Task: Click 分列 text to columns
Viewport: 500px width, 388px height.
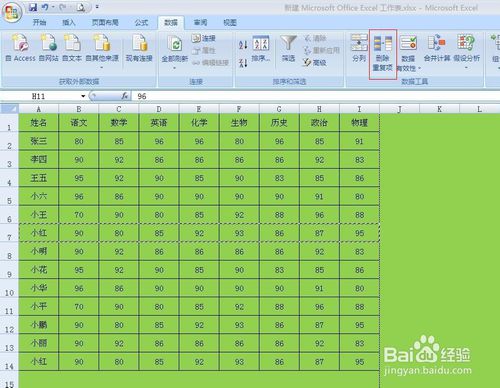Action: 359,48
